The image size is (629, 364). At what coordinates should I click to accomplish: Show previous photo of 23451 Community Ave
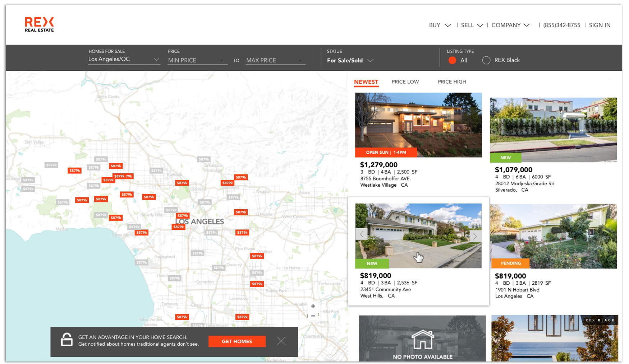[362, 234]
